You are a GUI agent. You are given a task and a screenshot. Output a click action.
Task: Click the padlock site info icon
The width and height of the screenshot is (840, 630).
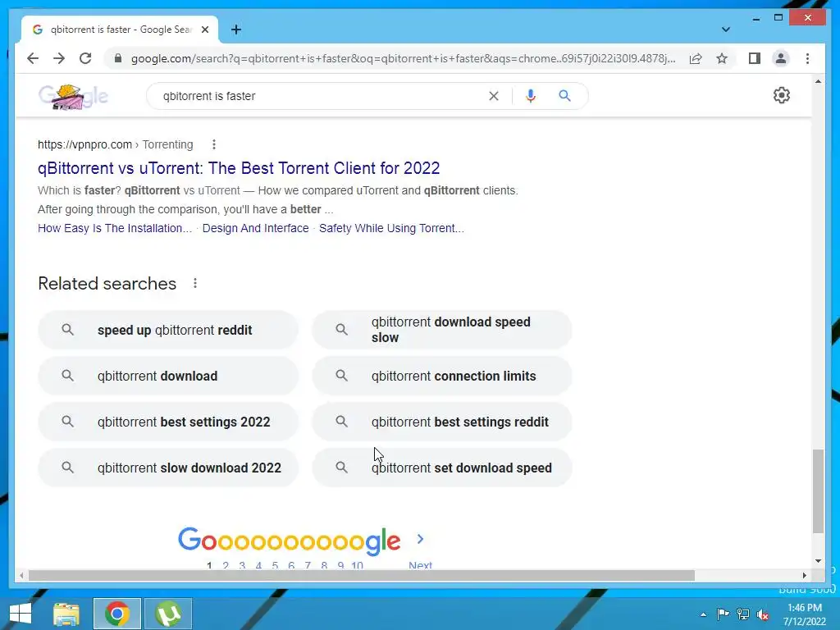coord(118,58)
